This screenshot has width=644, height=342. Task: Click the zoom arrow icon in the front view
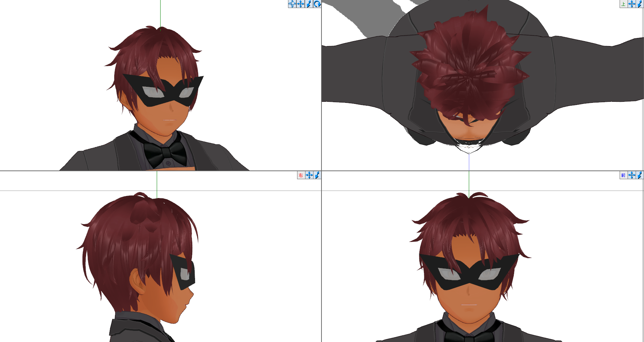tap(640, 175)
